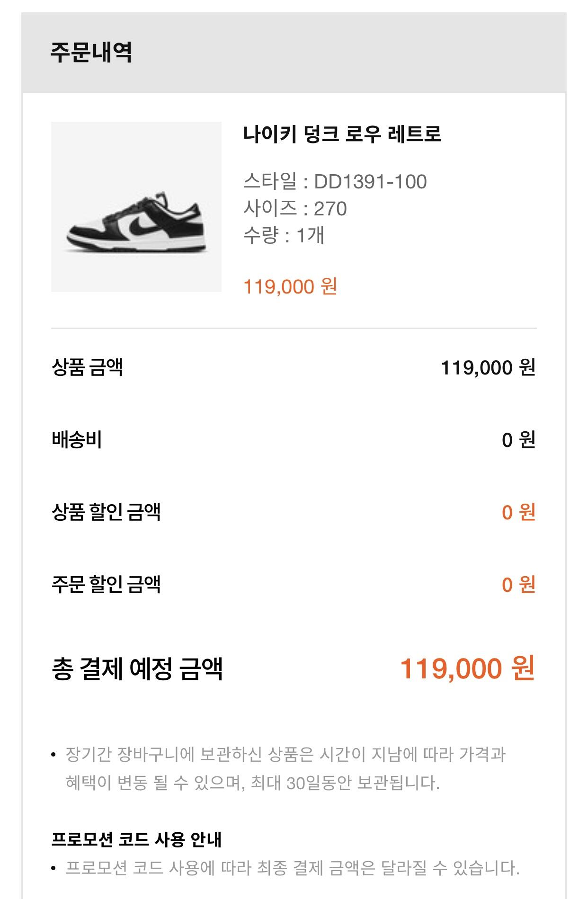Click the 프로모션 코드 사용 안내 heading
The height and width of the screenshot is (899, 588).
136,839
